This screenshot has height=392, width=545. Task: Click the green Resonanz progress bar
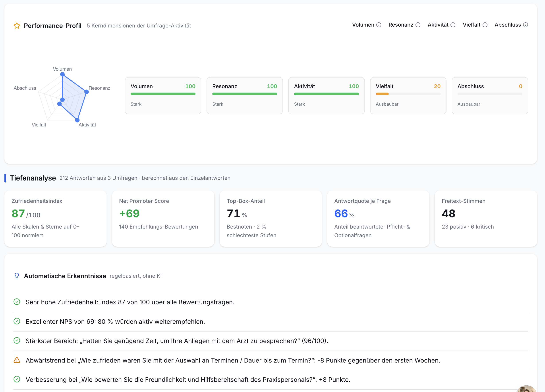[x=245, y=94]
